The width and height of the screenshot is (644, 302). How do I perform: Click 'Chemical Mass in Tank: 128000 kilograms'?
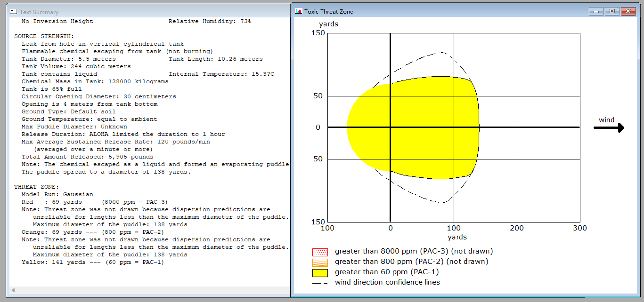point(95,81)
